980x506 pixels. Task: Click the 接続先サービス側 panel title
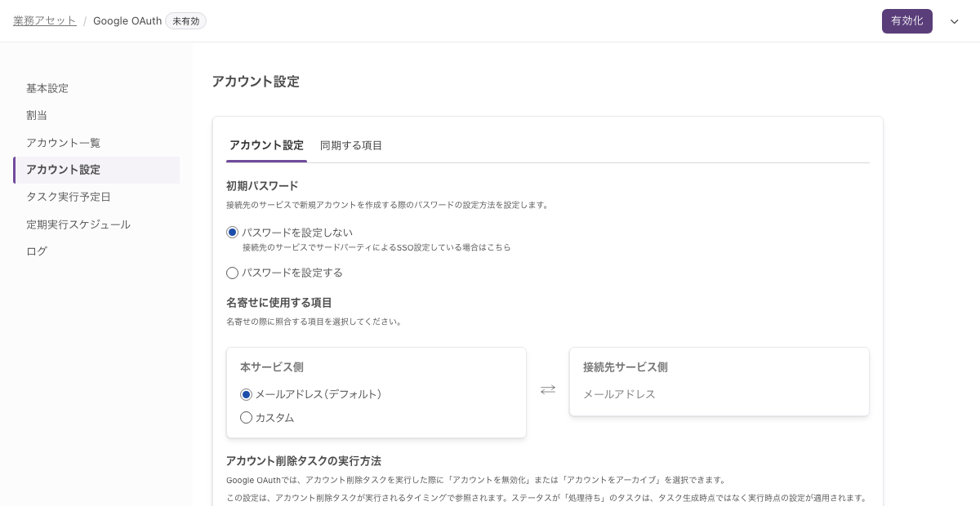coord(626,367)
